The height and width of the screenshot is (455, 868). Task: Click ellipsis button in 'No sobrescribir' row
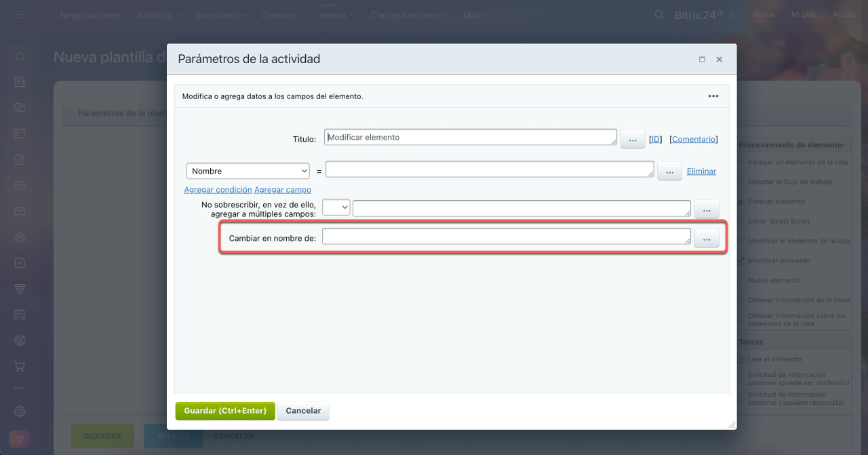[x=707, y=209]
